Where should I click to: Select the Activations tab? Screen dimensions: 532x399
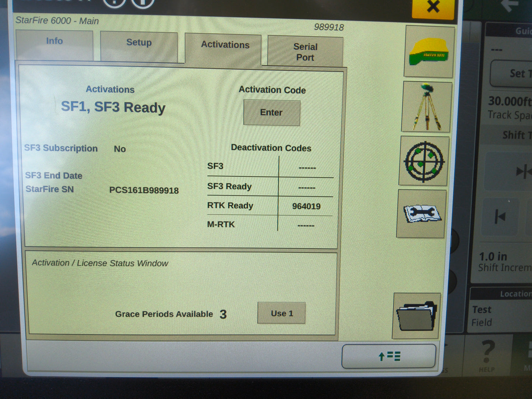225,45
